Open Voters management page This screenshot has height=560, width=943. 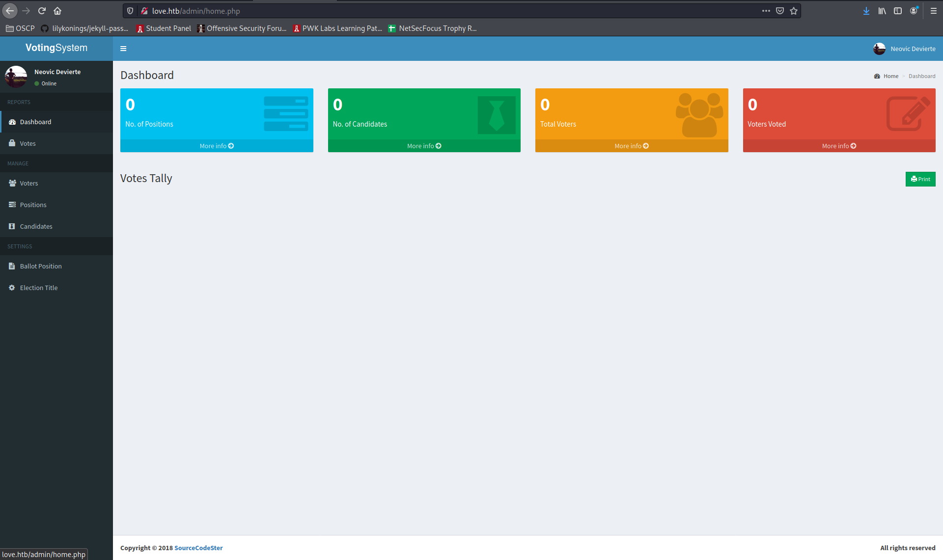tap(28, 183)
